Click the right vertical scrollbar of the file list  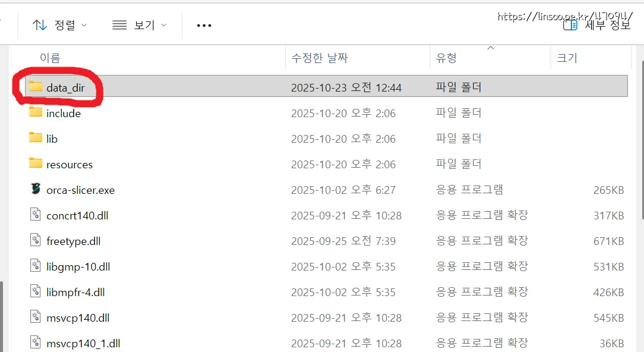click(x=642, y=140)
